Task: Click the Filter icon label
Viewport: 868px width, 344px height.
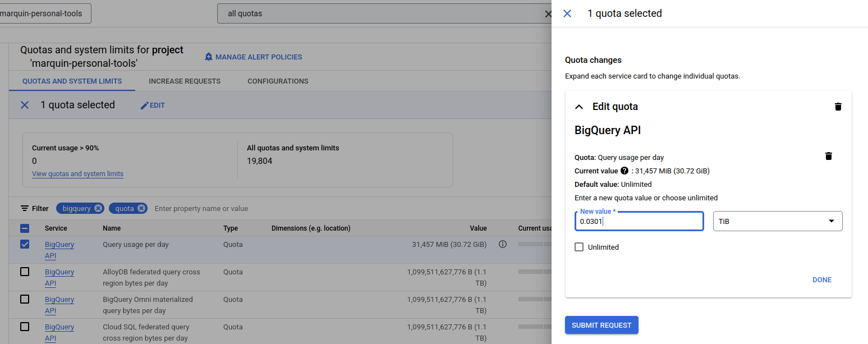Action: 35,208
